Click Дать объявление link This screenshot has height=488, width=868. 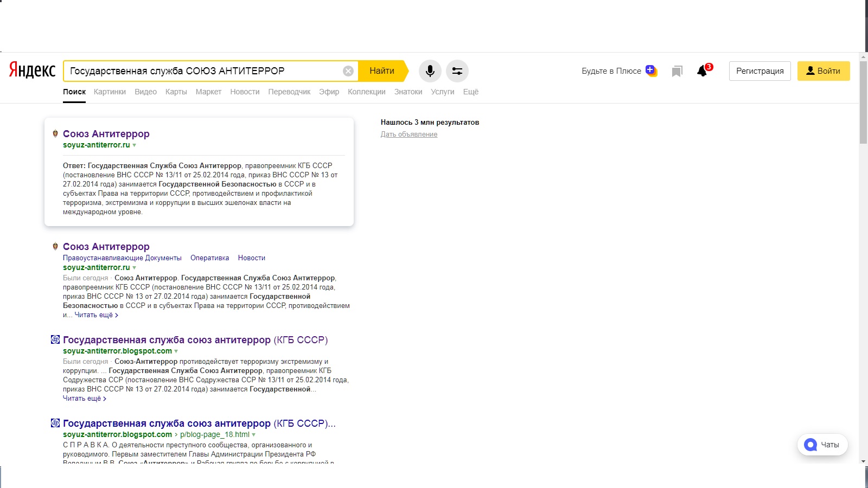coord(409,134)
